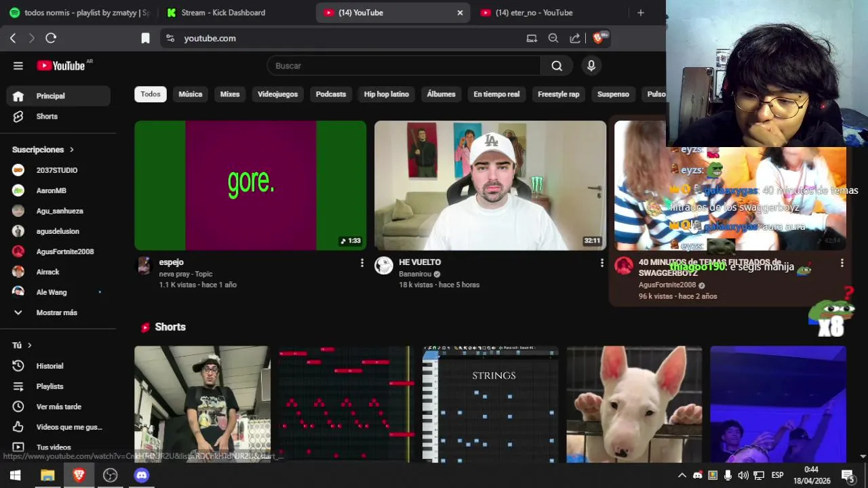
Task: Filter by the Música chip
Action: pyautogui.click(x=191, y=94)
